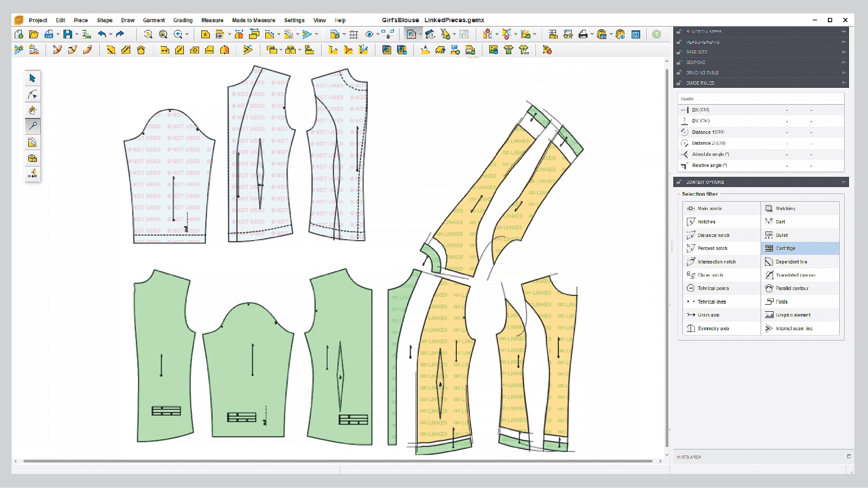
Task: Toggle the Matching selection filter
Action: click(x=800, y=208)
